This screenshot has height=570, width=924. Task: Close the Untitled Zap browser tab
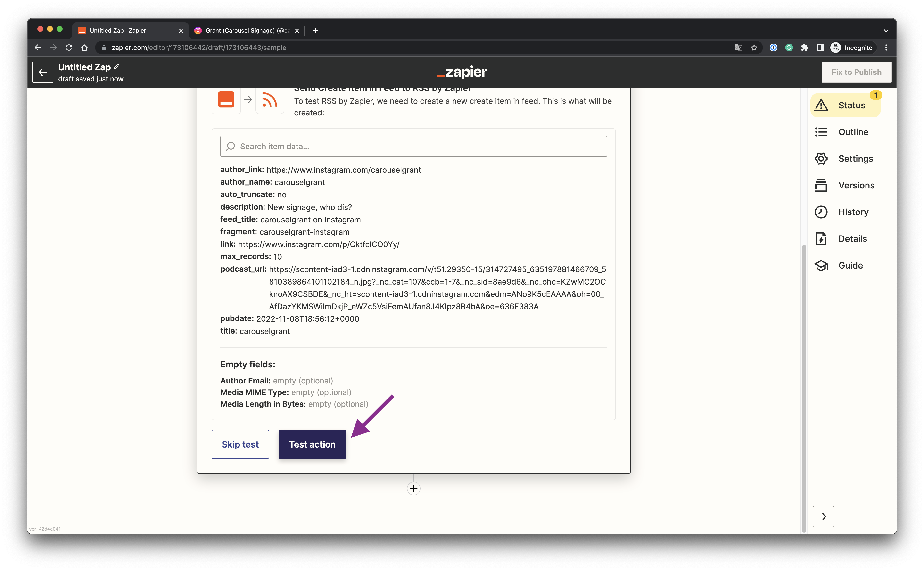click(181, 31)
